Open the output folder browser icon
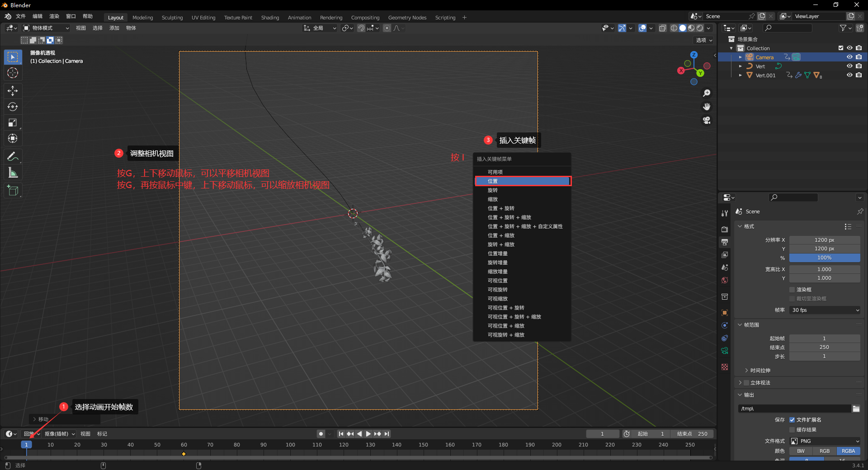Image resolution: width=868 pixels, height=470 pixels. point(856,409)
